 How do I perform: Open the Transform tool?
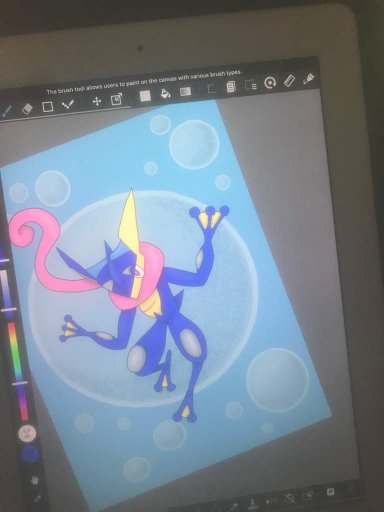point(116,99)
